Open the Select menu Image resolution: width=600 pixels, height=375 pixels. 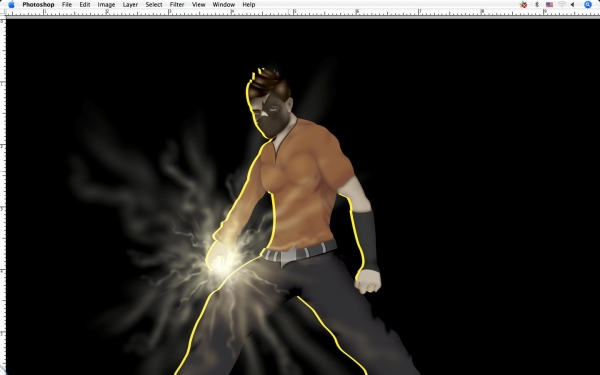154,5
